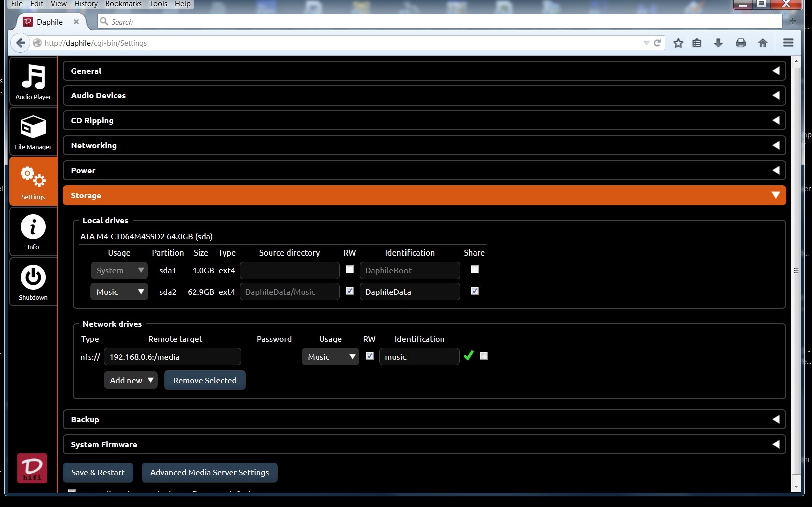
Task: Open the Bookmarks menu
Action: click(x=123, y=4)
